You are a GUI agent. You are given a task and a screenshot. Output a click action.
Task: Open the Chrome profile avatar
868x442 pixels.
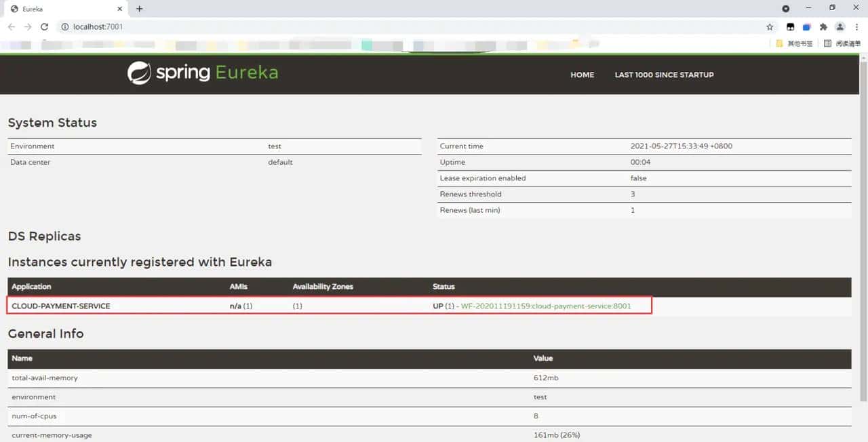click(840, 27)
